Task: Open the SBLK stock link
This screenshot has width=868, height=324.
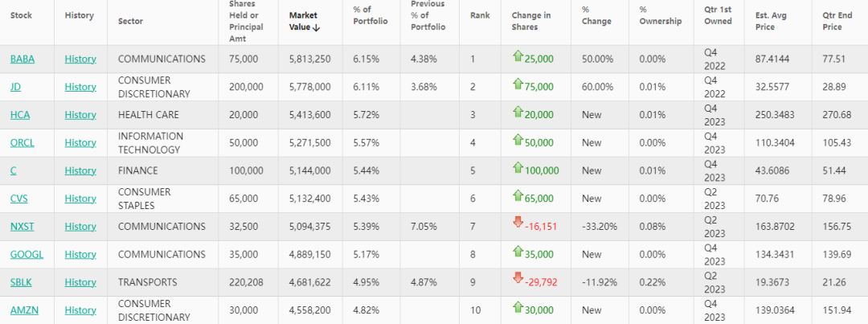Action: (21, 282)
